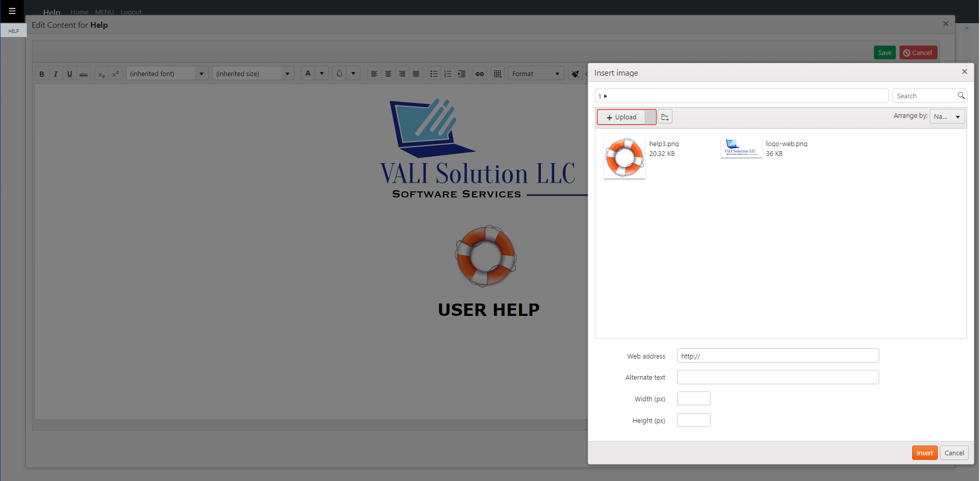The width and height of the screenshot is (980, 481).
Task: Toggle bold formatting in the editor toolbar
Action: 42,74
